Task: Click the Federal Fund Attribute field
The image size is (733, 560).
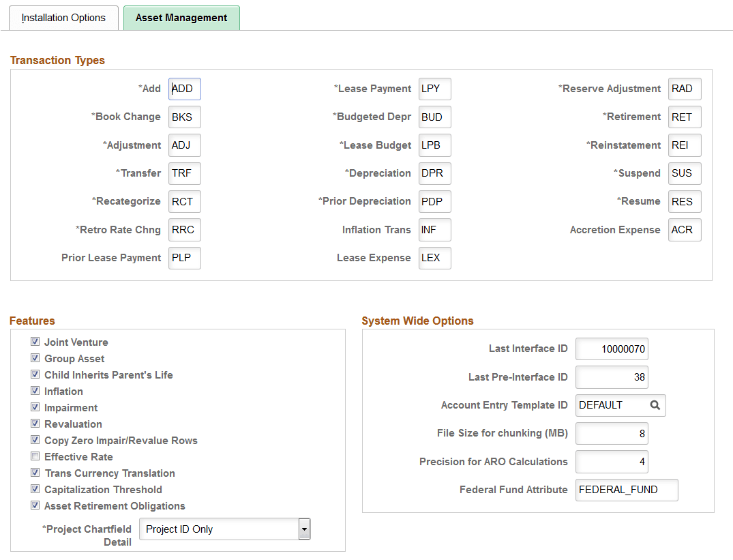Action: click(x=626, y=490)
